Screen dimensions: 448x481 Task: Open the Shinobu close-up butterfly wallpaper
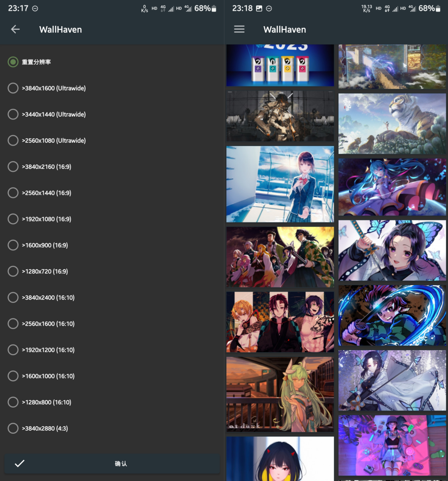(392, 250)
